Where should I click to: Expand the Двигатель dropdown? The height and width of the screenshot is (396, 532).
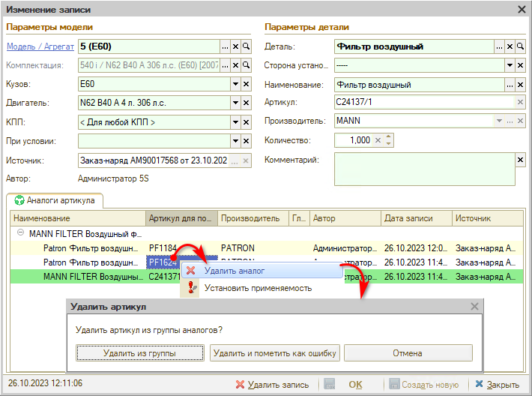235,103
